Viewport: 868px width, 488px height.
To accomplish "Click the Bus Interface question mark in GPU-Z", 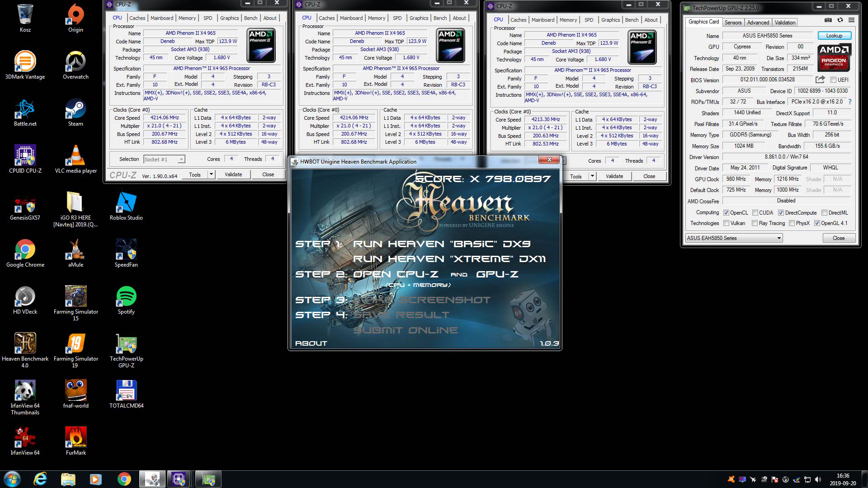I will 850,102.
